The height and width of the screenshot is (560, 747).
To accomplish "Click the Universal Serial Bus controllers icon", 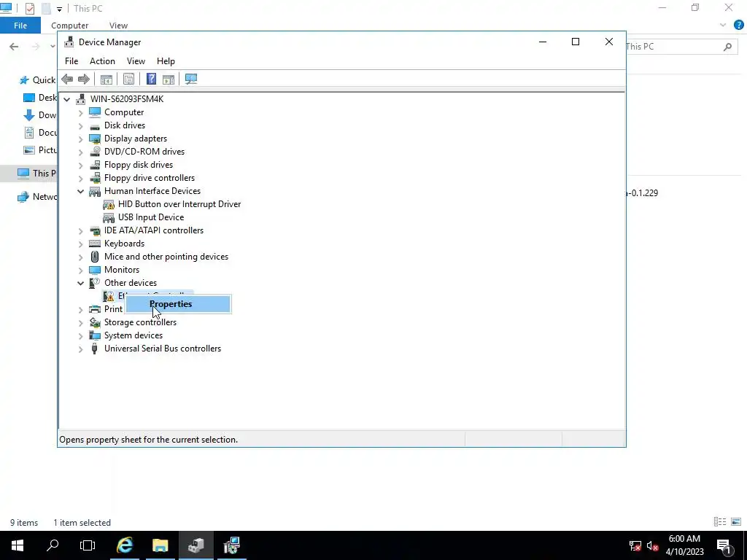I will (94, 349).
